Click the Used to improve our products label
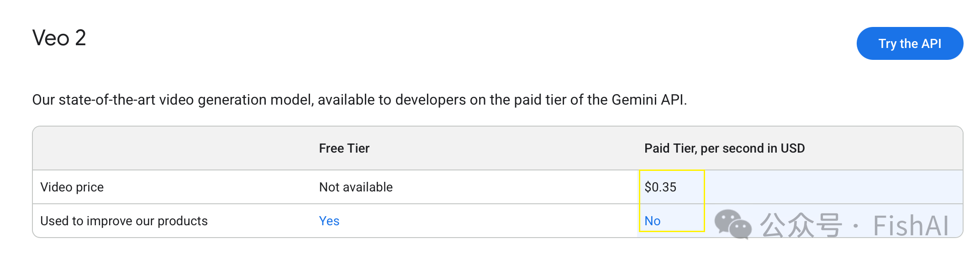Screen dimensions: 980x265 [x=124, y=221]
